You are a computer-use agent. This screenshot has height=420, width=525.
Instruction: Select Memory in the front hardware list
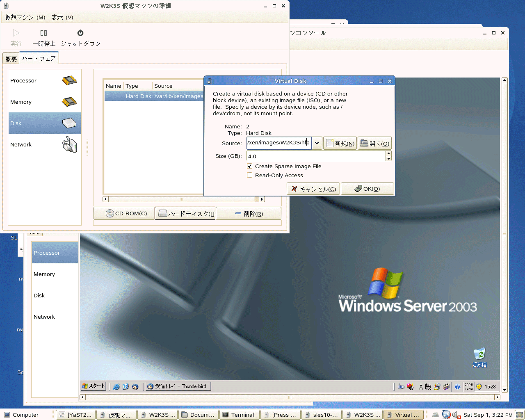(x=45, y=102)
